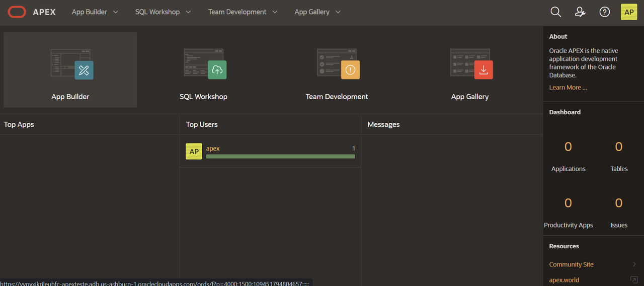This screenshot has height=286, width=644.
Task: Click the Resources heading in sidebar
Action: (x=564, y=246)
